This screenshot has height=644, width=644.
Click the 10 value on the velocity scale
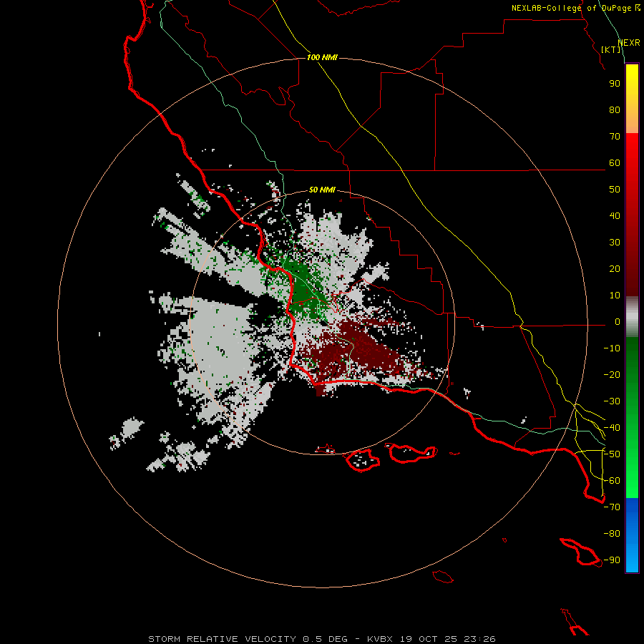615,296
